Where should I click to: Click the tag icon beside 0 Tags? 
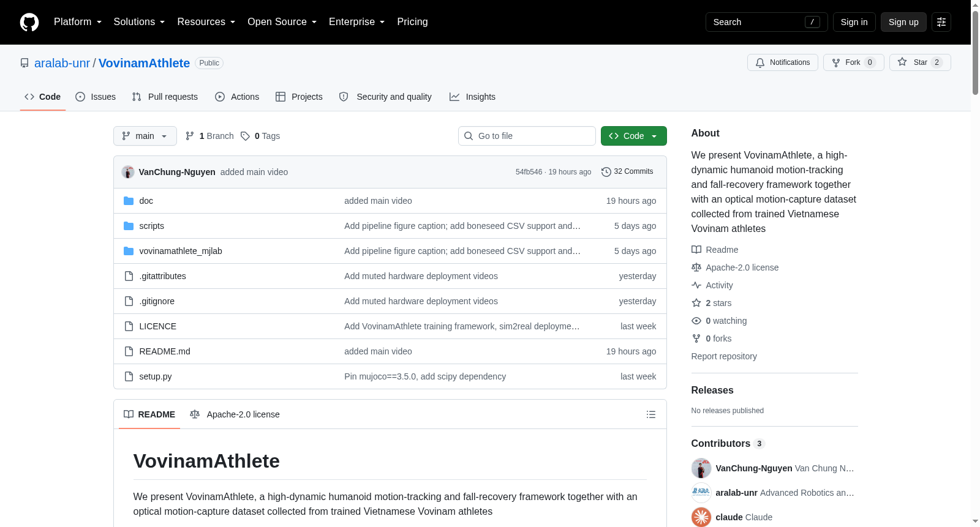pyautogui.click(x=245, y=136)
